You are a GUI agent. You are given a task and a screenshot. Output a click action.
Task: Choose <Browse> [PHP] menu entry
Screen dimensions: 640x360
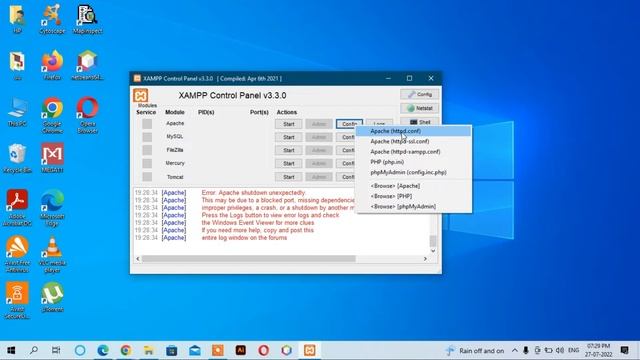pyautogui.click(x=413, y=196)
